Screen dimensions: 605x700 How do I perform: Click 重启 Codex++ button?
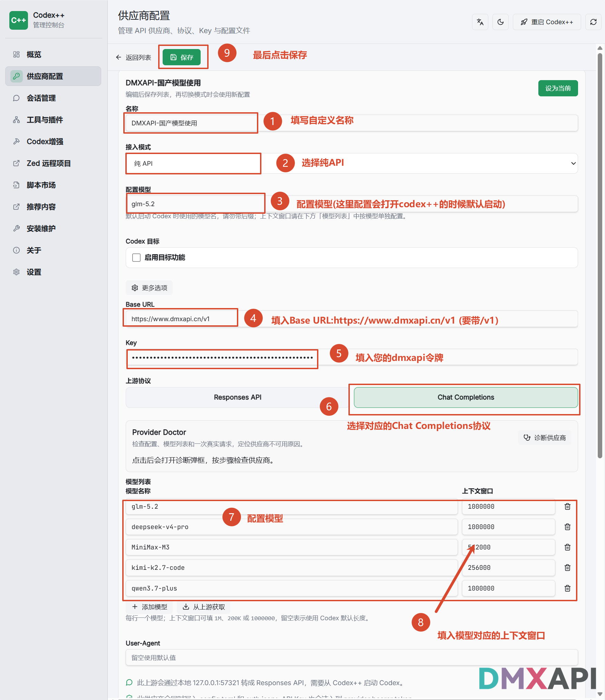[x=547, y=22]
